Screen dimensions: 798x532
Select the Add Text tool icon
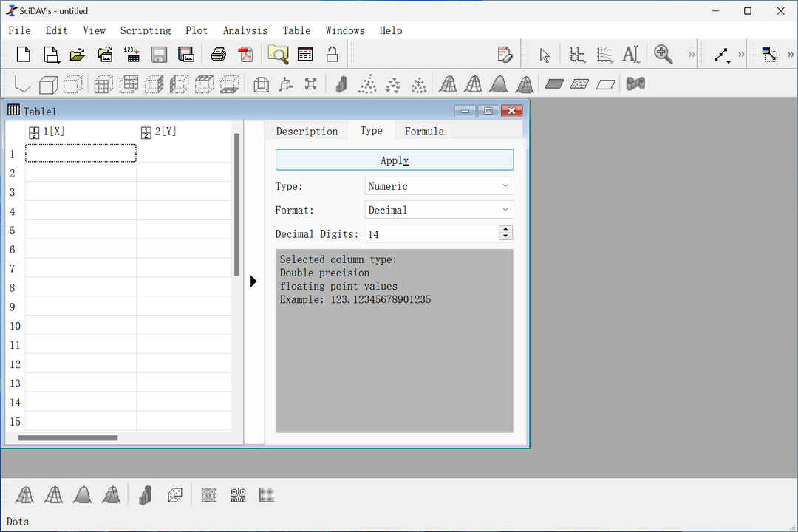tap(630, 55)
